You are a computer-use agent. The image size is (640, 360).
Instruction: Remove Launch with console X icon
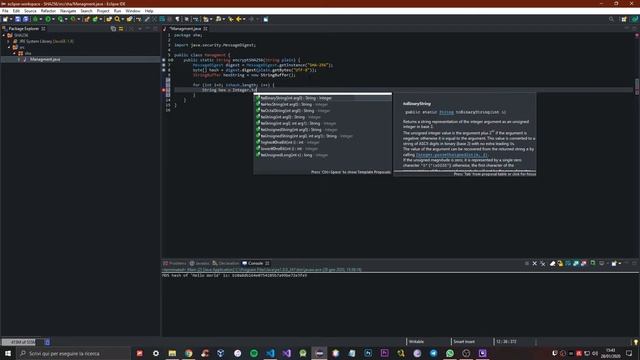[535, 264]
